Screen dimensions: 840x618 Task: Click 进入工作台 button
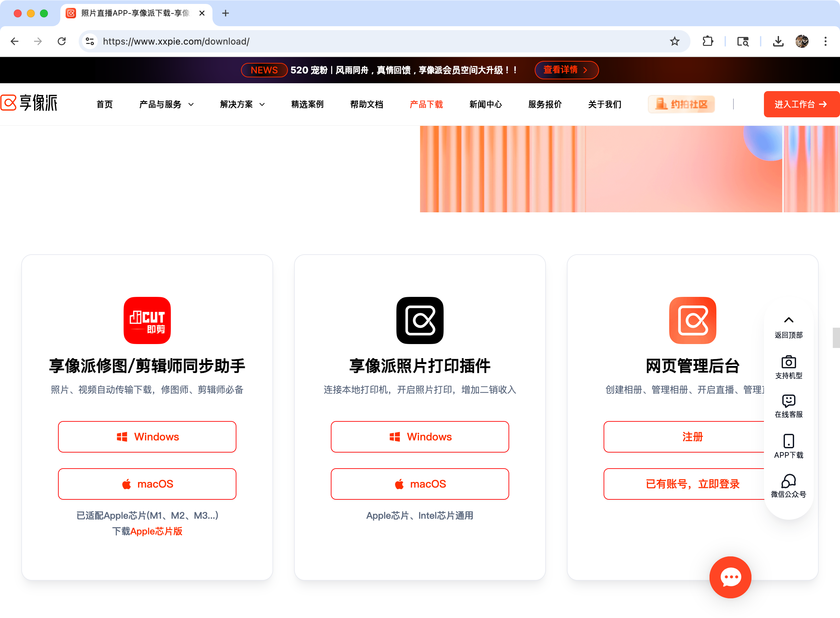pyautogui.click(x=802, y=104)
